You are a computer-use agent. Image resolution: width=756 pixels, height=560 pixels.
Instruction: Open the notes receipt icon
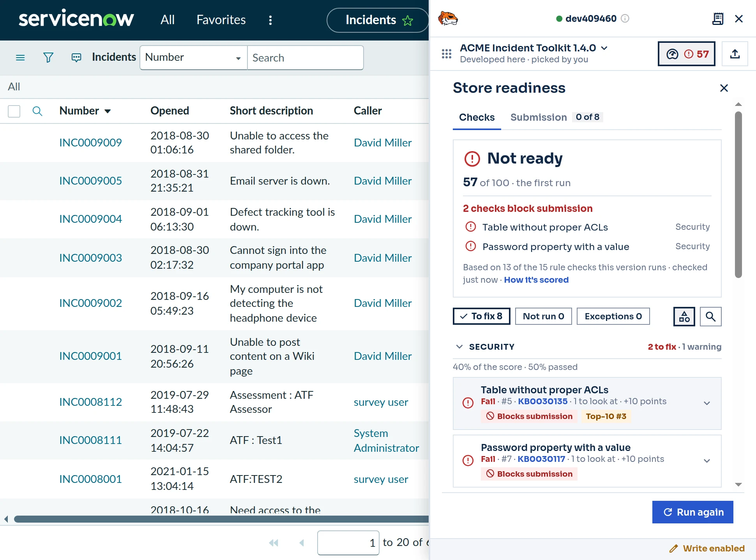(717, 19)
